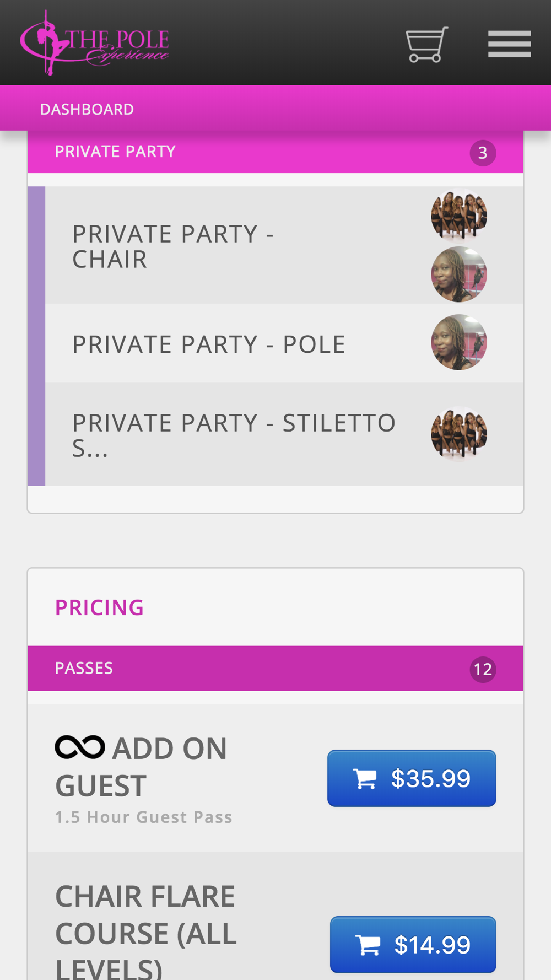The height and width of the screenshot is (980, 551).
Task: Open the shopping cart icon in header
Action: pos(427,44)
